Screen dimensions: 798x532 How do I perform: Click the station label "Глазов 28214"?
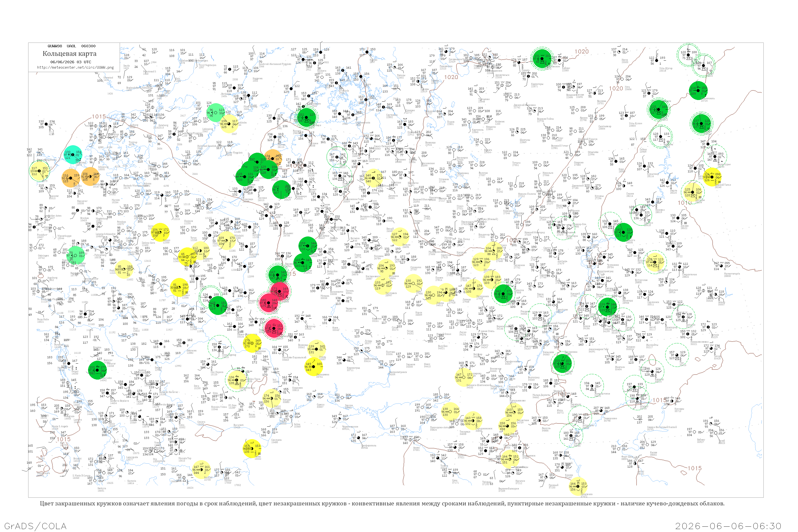(x=630, y=195)
